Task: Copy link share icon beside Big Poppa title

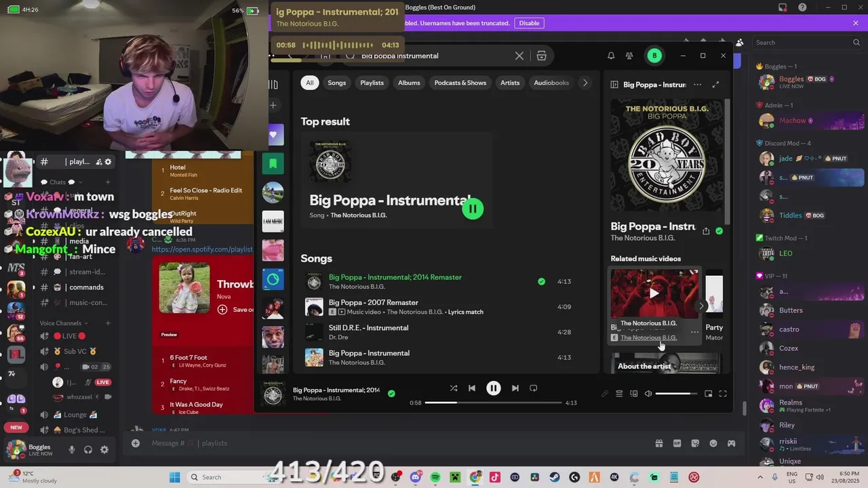Action: pos(706,231)
